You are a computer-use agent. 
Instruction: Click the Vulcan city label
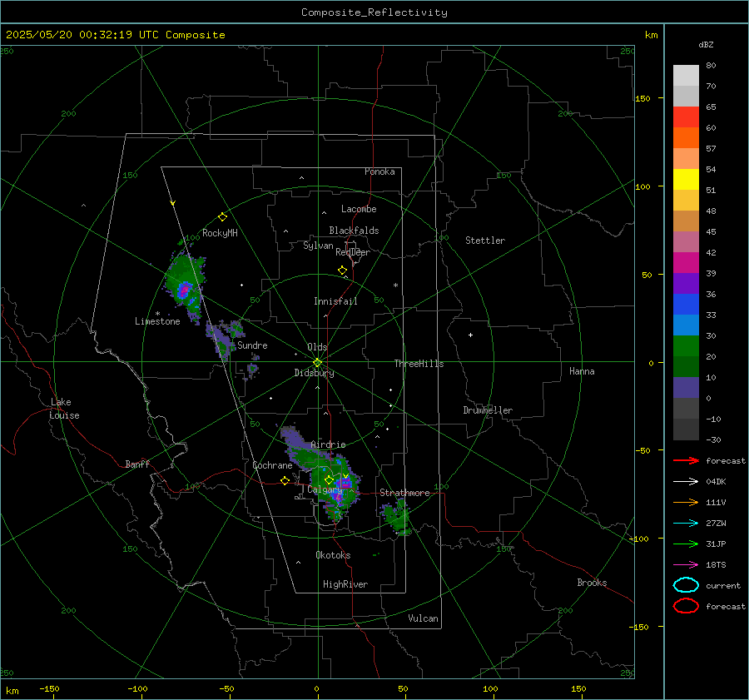423,618
